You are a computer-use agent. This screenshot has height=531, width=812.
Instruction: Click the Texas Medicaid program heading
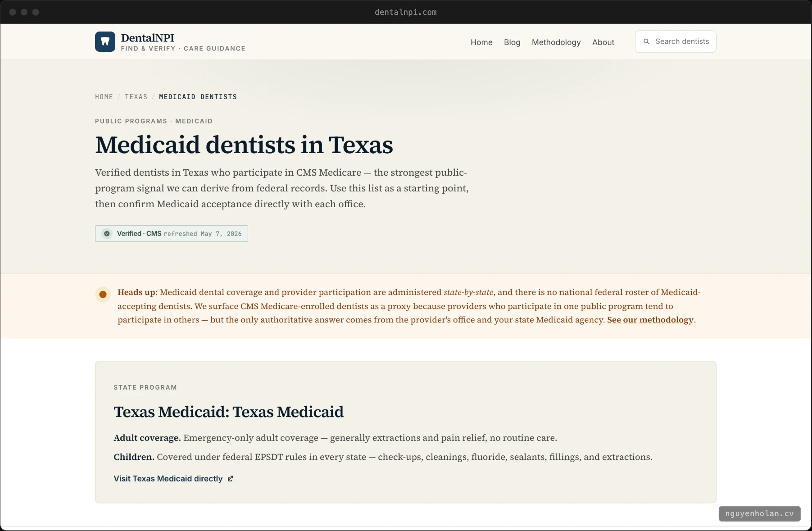coord(228,412)
